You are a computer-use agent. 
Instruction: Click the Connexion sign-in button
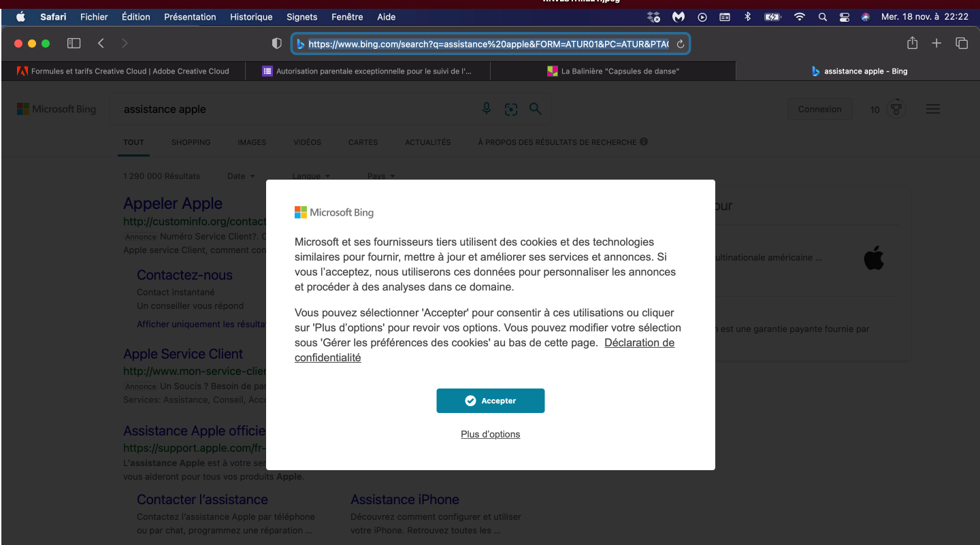click(x=820, y=109)
